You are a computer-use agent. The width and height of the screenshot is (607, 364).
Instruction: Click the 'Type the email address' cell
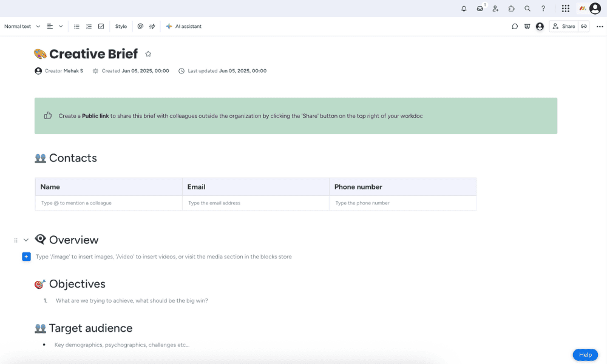256,203
